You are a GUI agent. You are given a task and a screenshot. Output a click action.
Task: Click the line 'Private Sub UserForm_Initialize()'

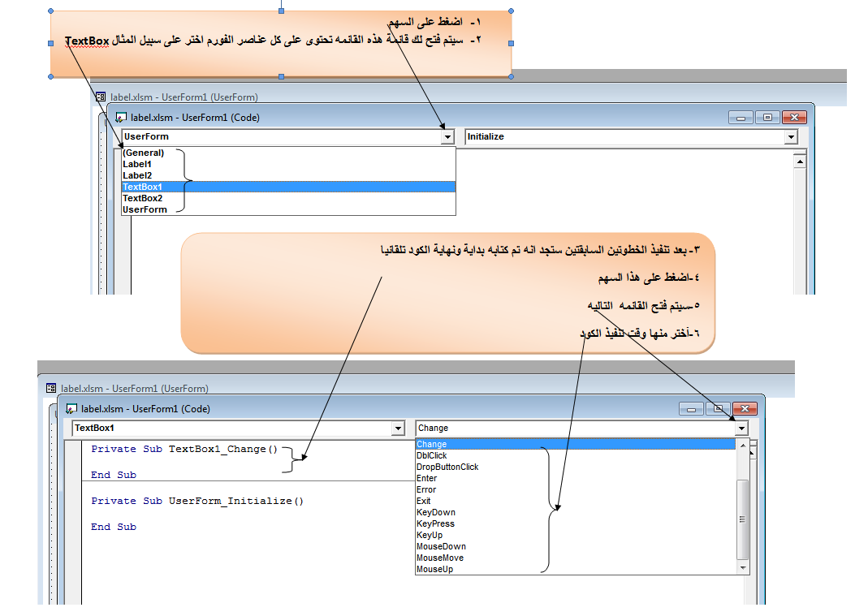(197, 502)
